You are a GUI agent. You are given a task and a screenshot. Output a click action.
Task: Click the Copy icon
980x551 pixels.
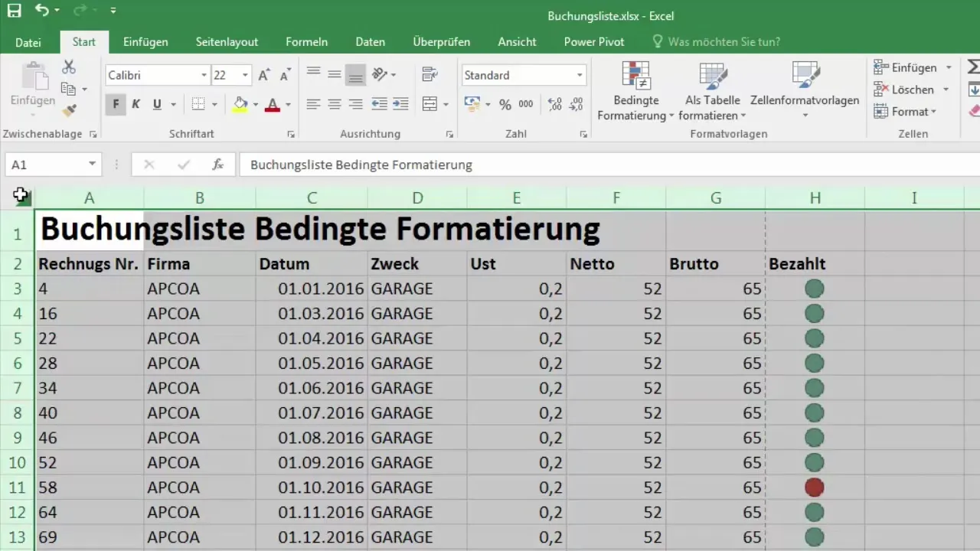(x=68, y=90)
